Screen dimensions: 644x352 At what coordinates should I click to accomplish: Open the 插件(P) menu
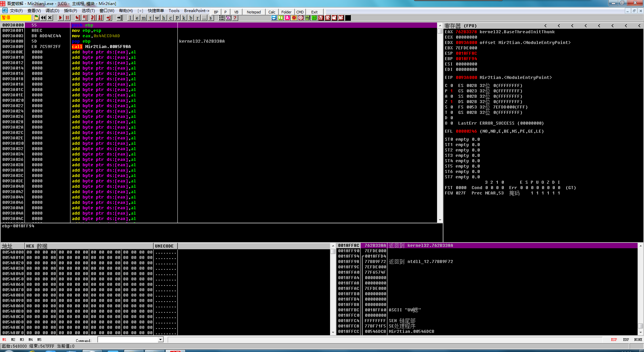[70, 11]
